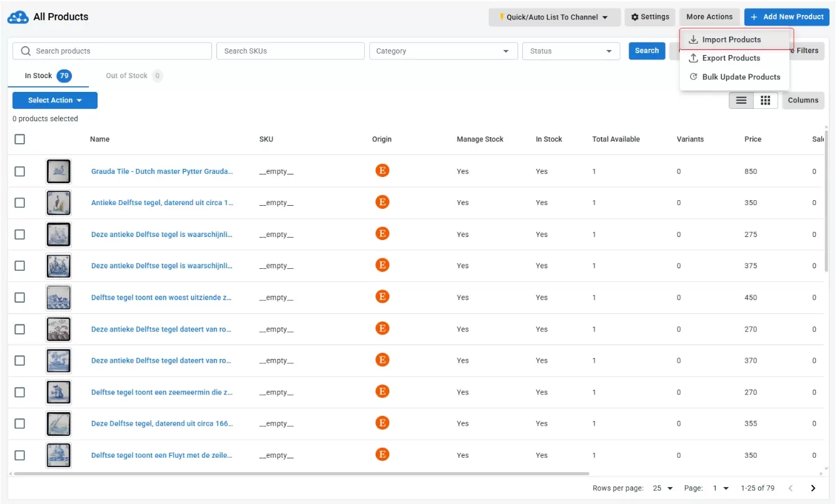Image resolution: width=837 pixels, height=504 pixels.
Task: Open Deze Delftse tegel circa 166 link
Action: (162, 424)
